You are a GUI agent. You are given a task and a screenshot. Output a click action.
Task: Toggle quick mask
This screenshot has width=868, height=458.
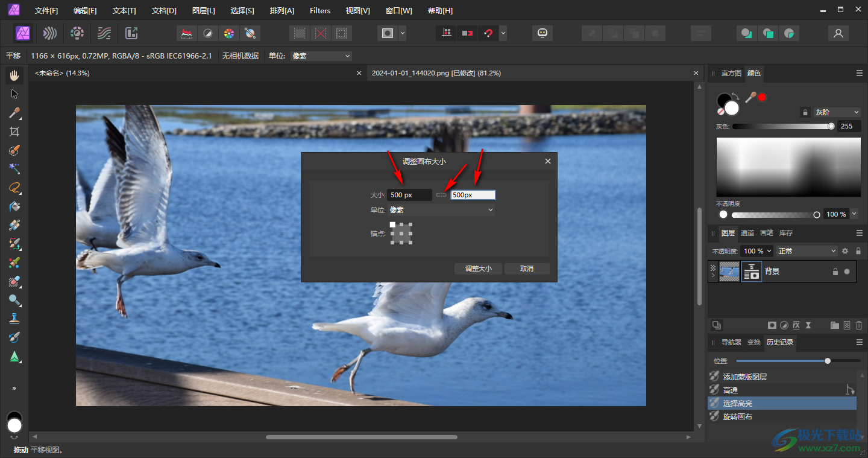(x=388, y=33)
